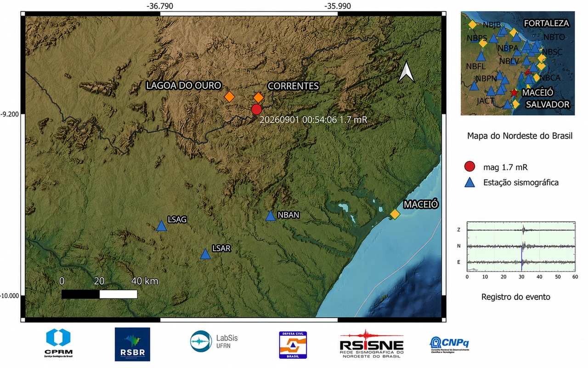Click the white north arrow symbol
The height and width of the screenshot is (368, 588).
[406, 72]
